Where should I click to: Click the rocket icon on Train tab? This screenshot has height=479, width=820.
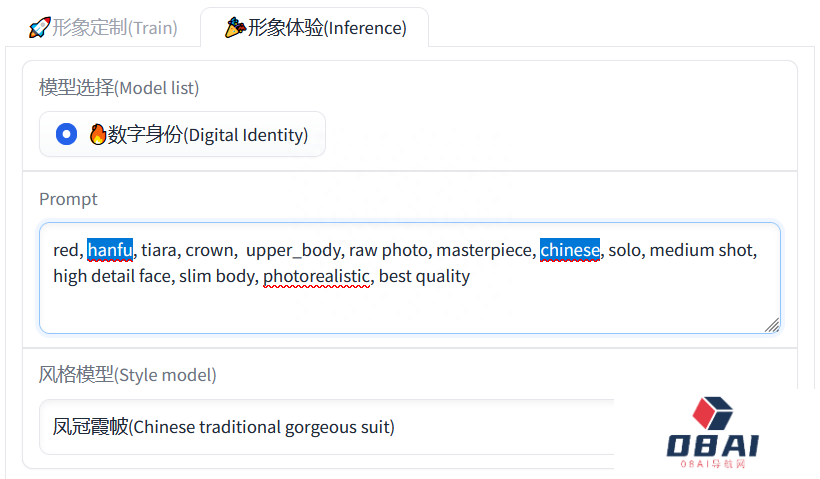coord(40,27)
